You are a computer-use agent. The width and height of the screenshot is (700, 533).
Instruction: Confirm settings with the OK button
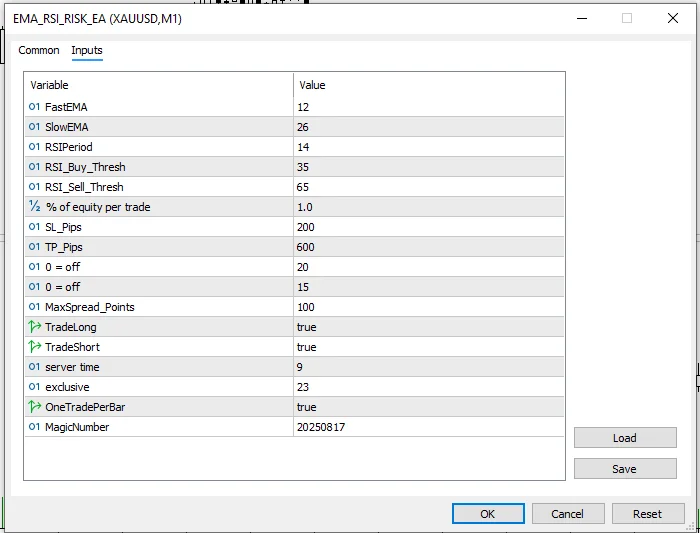488,514
